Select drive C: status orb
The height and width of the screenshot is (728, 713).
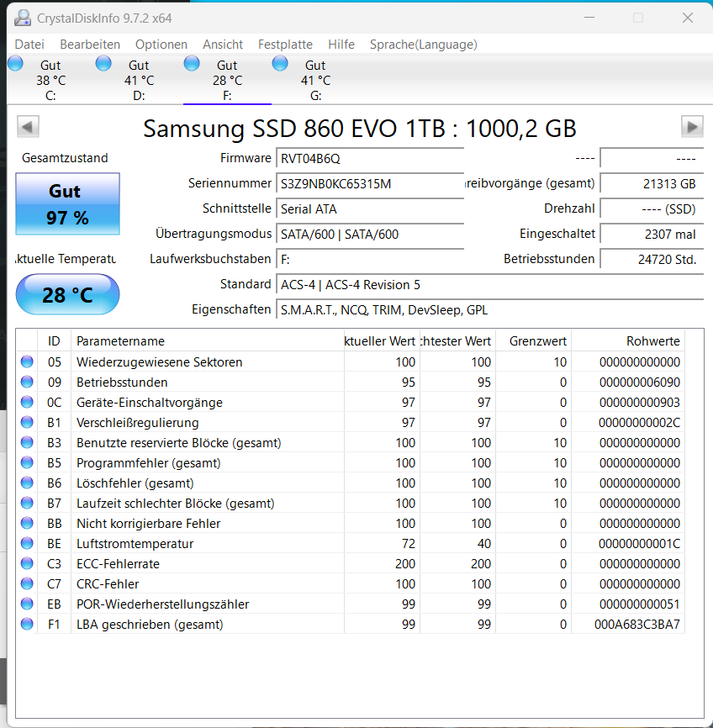(15, 63)
